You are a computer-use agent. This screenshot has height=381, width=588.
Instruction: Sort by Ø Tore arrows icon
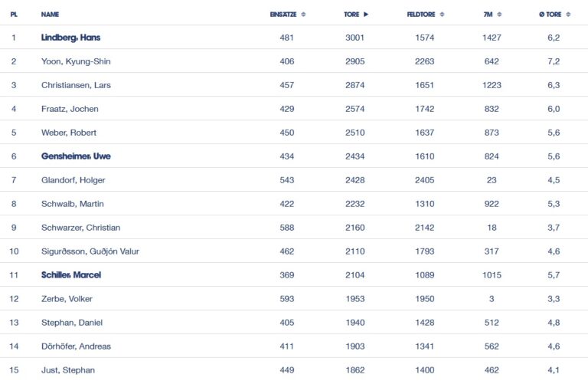click(568, 15)
